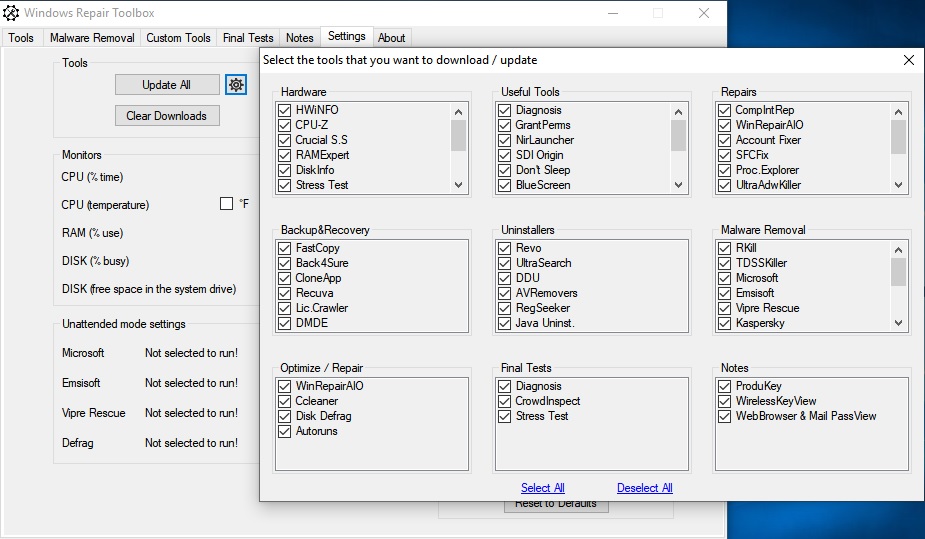Uncheck the RKill checkbox
Image resolution: width=925 pixels, height=539 pixels.
pos(724,248)
